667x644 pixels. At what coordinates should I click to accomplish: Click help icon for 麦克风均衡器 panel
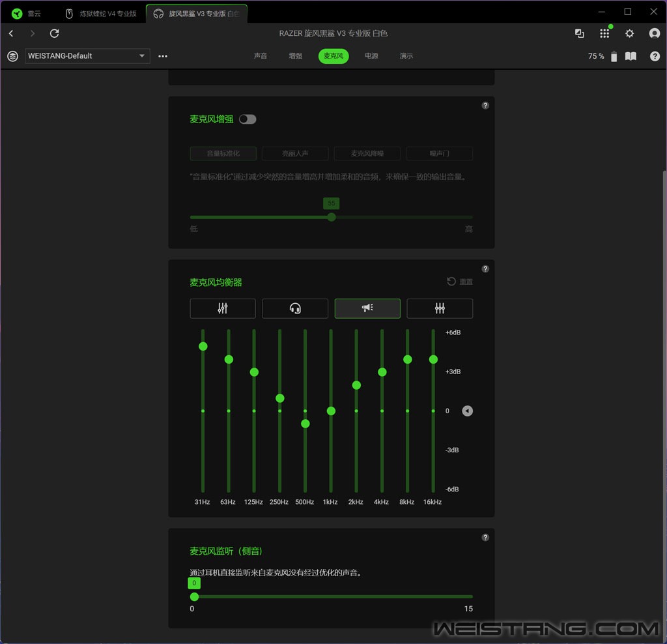tap(485, 269)
